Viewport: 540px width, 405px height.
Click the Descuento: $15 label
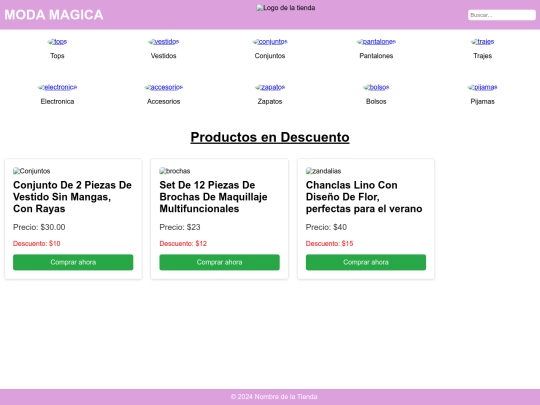(329, 243)
